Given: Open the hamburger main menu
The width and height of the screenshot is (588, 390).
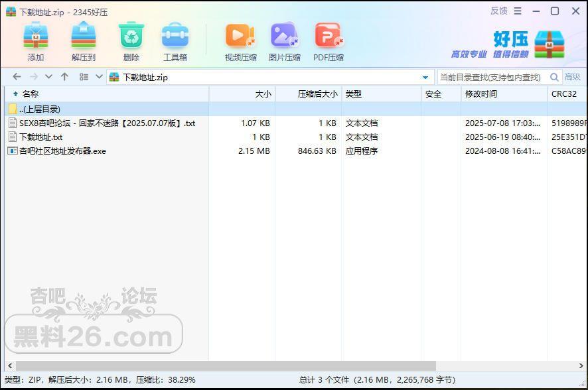Looking at the screenshot, I should [x=518, y=11].
